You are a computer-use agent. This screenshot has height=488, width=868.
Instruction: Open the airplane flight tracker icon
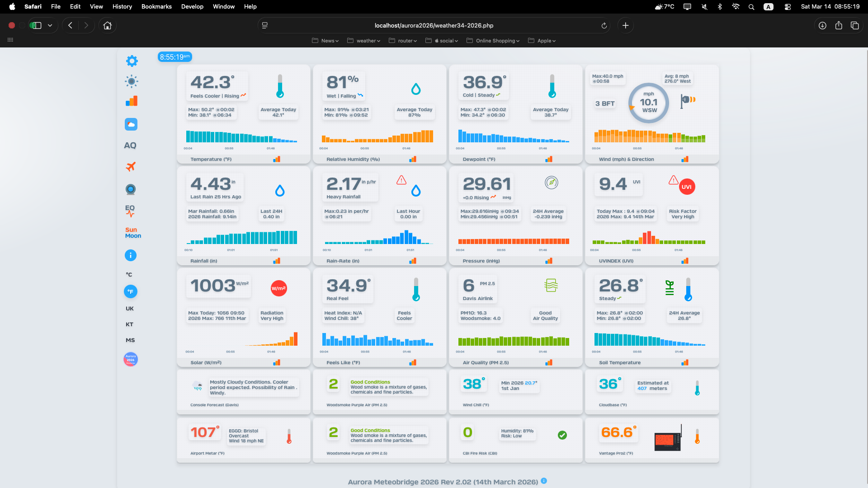(131, 167)
